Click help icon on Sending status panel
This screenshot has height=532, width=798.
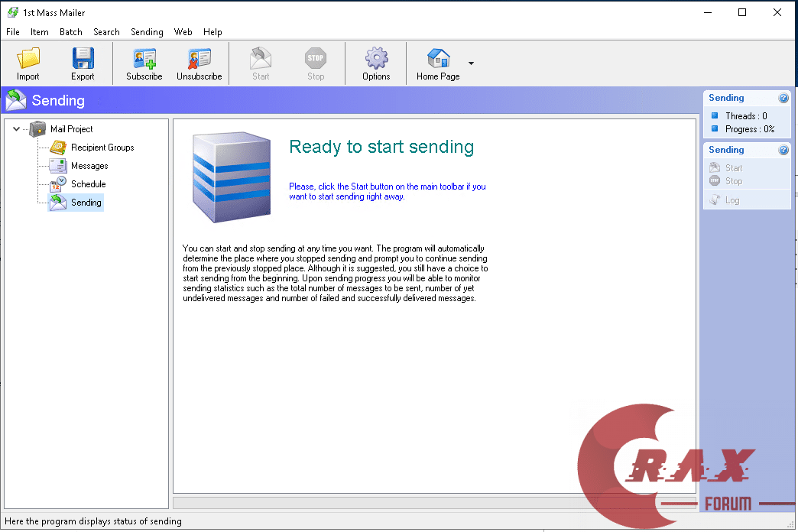(783, 99)
